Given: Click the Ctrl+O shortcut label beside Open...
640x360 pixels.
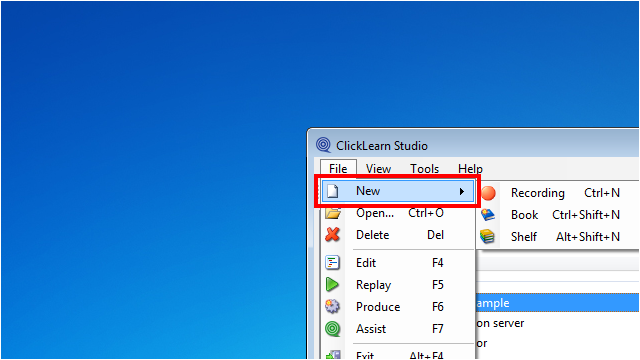Looking at the screenshot, I should (x=426, y=213).
